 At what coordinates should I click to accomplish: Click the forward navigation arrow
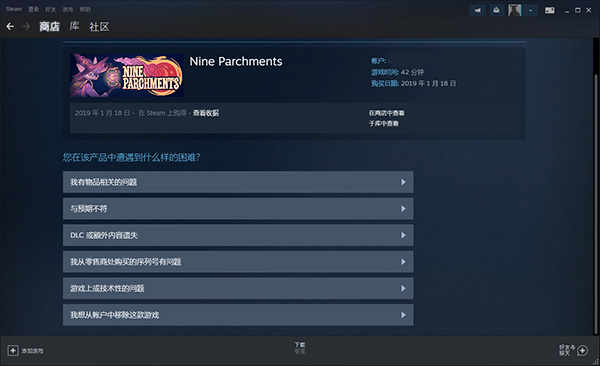(x=27, y=26)
